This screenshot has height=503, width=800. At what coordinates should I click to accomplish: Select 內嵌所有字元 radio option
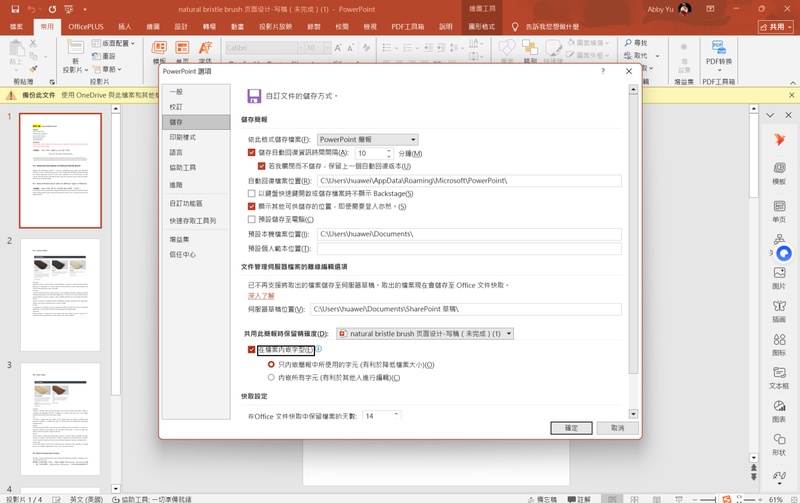pyautogui.click(x=271, y=378)
